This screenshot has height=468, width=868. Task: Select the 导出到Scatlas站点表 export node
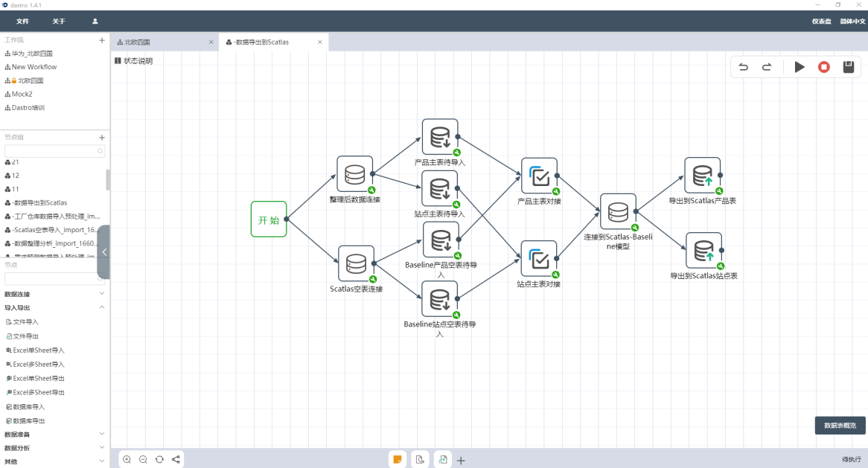pyautogui.click(x=703, y=251)
